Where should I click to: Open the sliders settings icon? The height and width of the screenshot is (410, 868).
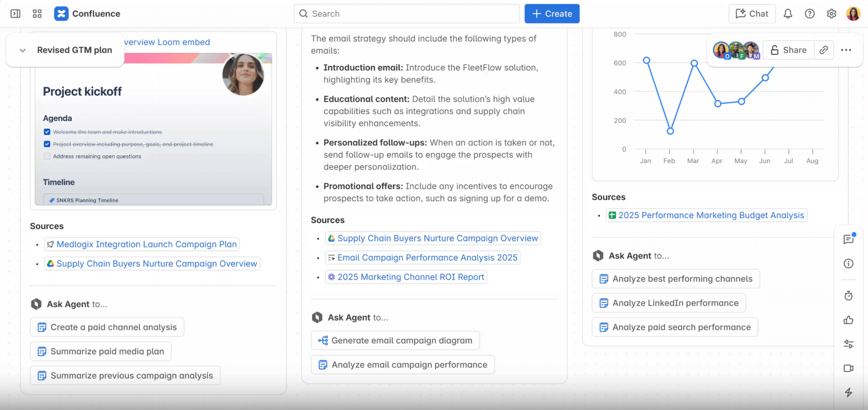pos(848,344)
